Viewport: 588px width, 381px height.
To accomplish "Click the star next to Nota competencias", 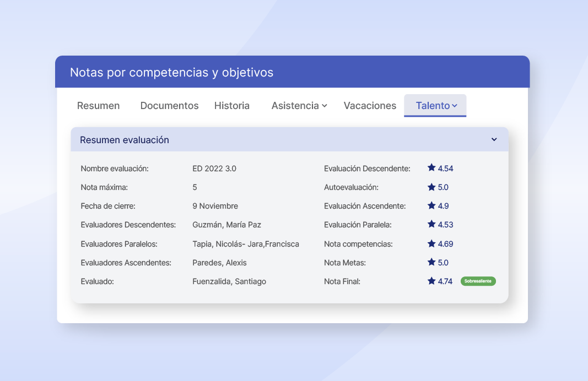I will tap(430, 243).
